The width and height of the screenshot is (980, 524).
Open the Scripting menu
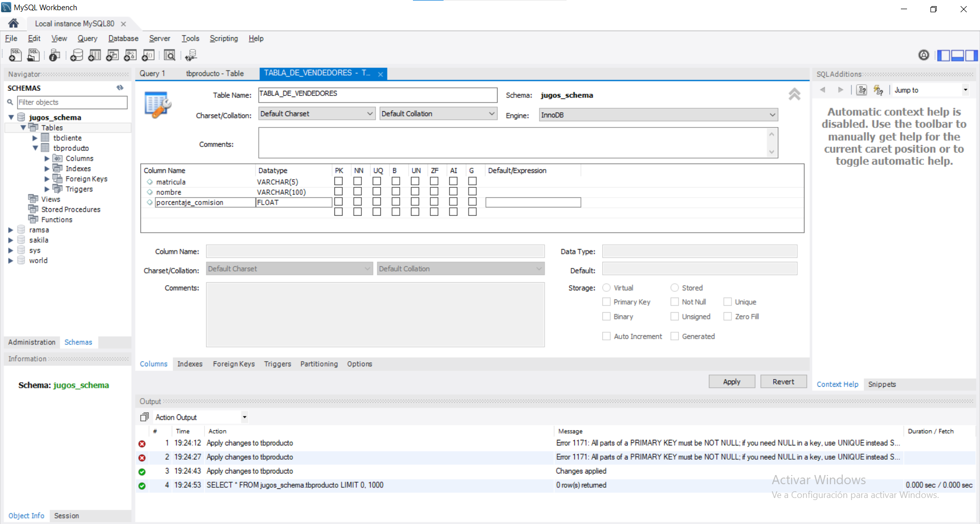[224, 38]
